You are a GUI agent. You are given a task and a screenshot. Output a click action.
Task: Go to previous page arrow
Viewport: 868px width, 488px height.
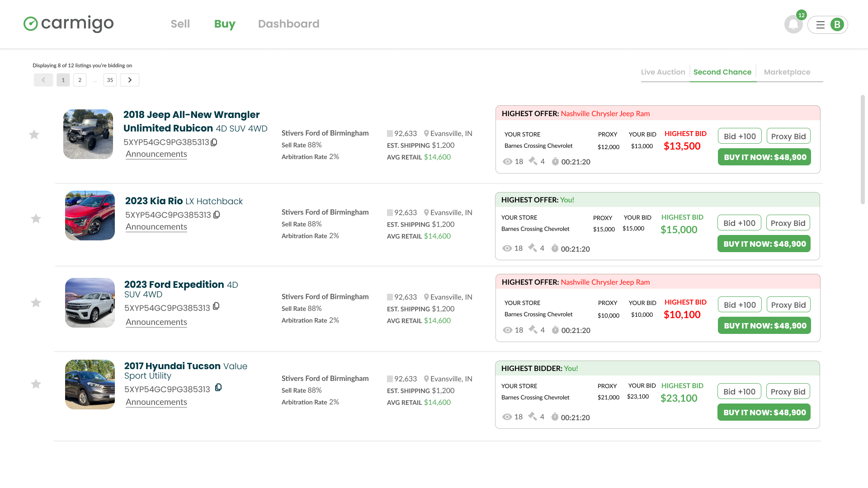[43, 80]
